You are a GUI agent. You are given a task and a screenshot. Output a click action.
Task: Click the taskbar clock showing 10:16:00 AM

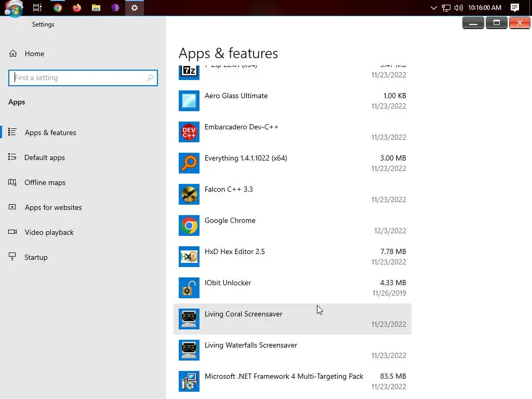[485, 8]
